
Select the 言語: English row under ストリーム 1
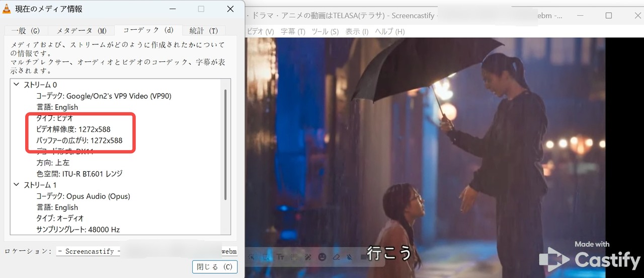click(57, 207)
